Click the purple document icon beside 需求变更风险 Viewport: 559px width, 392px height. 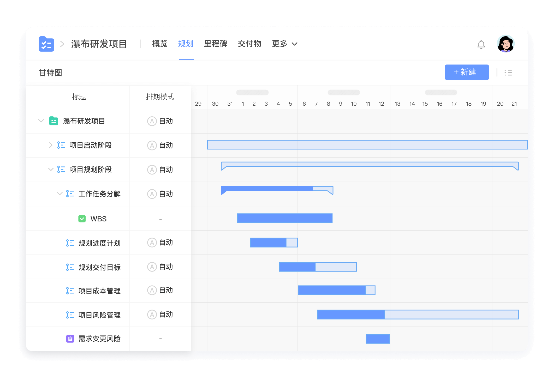(x=70, y=338)
